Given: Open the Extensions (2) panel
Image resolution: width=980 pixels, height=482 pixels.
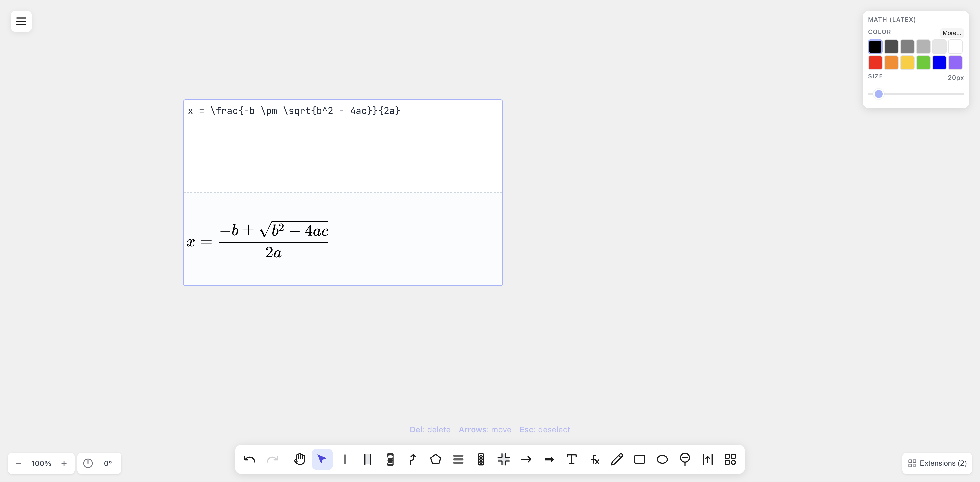Looking at the screenshot, I should tap(937, 463).
